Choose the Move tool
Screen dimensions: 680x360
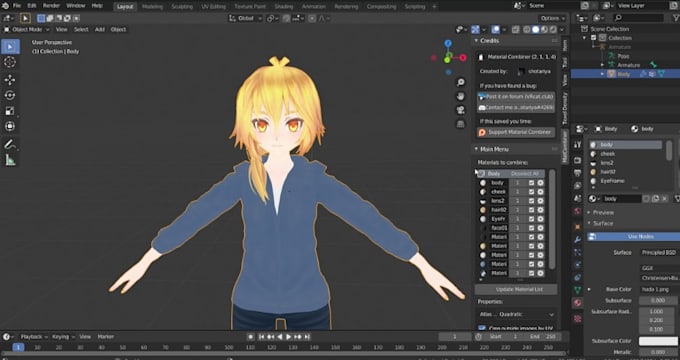click(10, 80)
